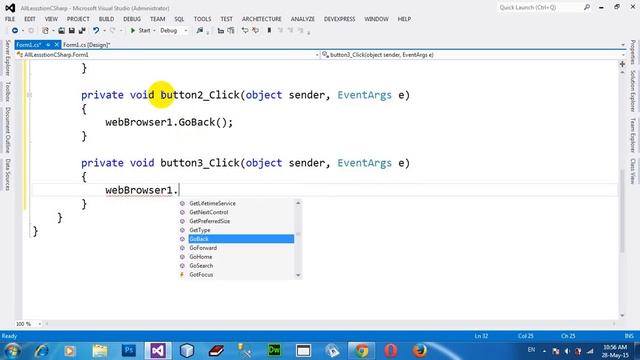The height and width of the screenshot is (360, 640).
Task: Open the ANALYZE menu
Action: (x=303, y=19)
